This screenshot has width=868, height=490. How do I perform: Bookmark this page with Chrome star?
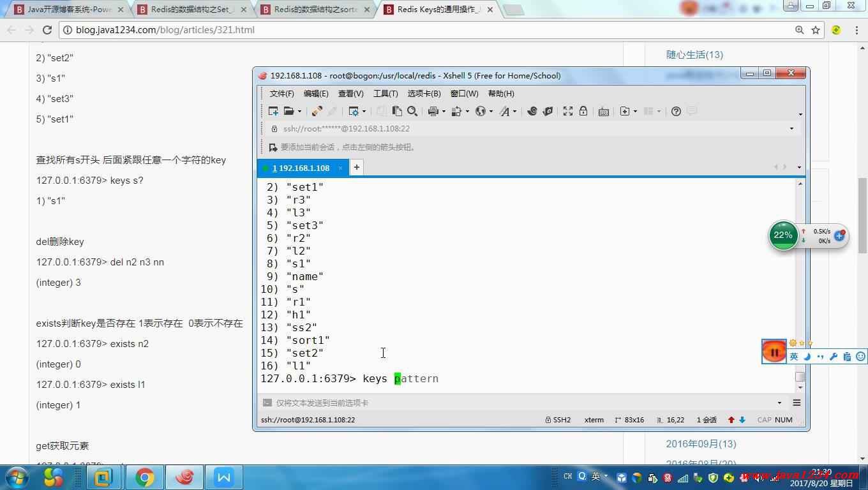pos(816,30)
